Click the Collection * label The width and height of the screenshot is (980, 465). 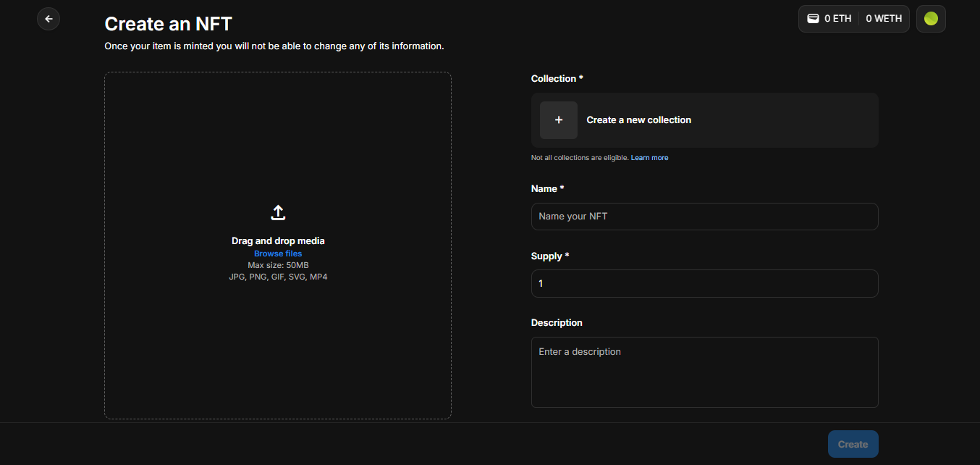557,78
